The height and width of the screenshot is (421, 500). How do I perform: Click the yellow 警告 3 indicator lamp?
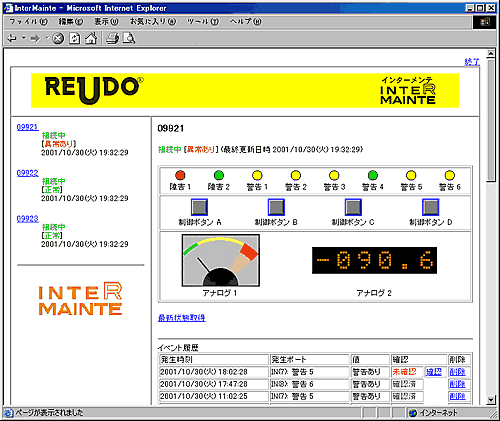334,175
